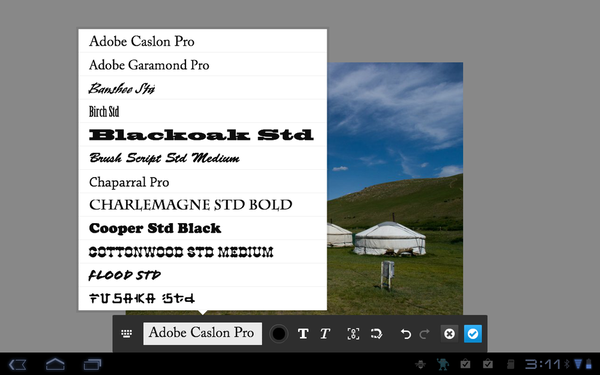Viewport: 600px width, 375px height.
Task: Toggle bold text style
Action: (x=303, y=334)
